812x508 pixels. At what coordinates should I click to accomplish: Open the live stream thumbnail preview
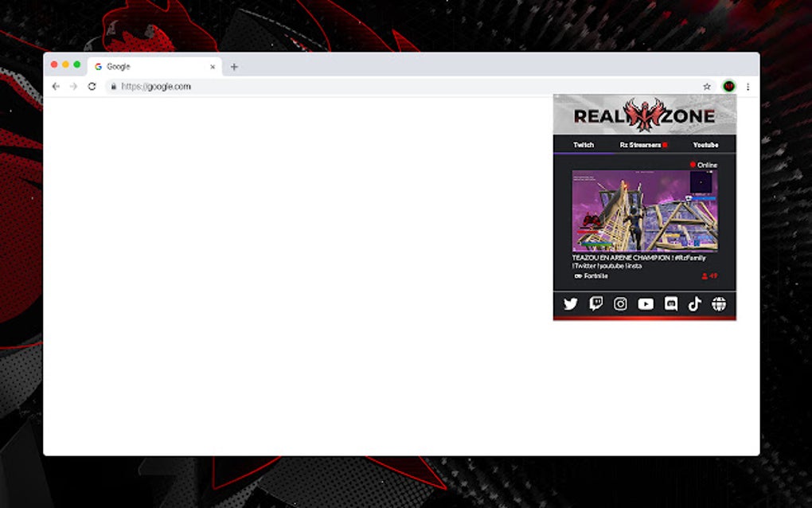(x=645, y=211)
